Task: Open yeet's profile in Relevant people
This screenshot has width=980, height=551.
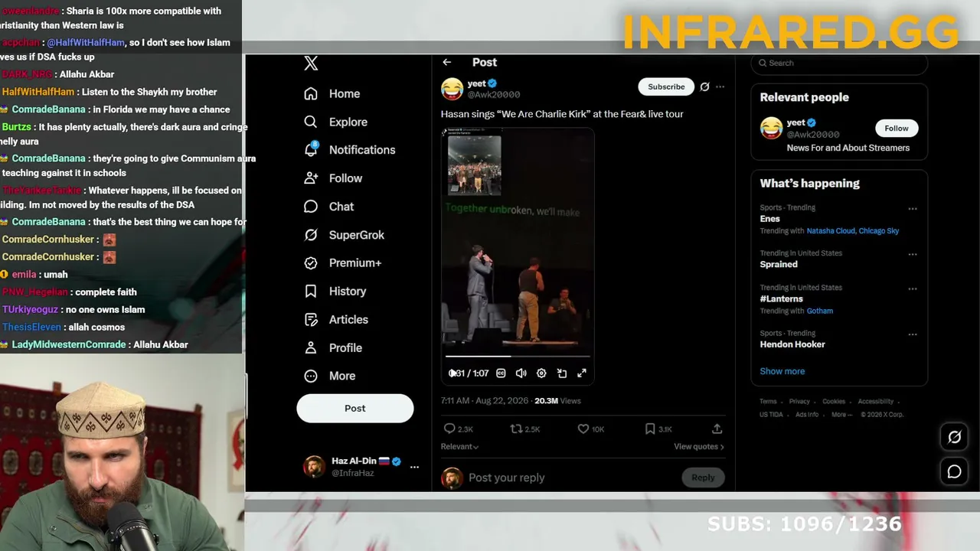Action: pyautogui.click(x=795, y=122)
